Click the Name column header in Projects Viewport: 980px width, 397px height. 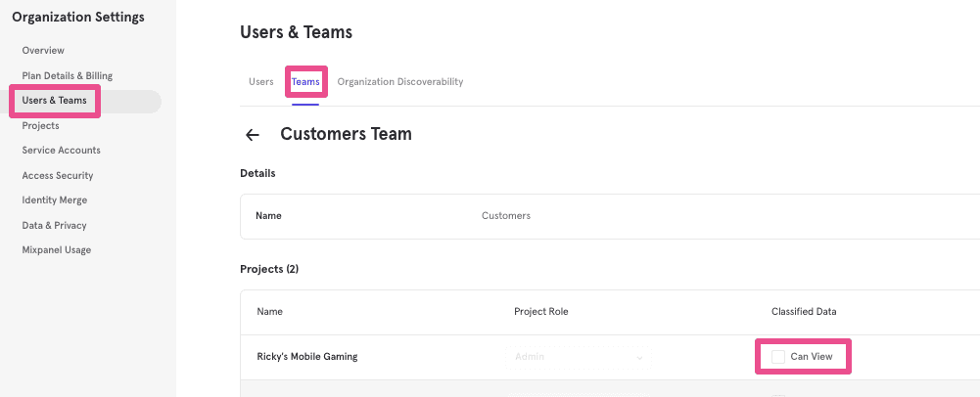coord(270,312)
